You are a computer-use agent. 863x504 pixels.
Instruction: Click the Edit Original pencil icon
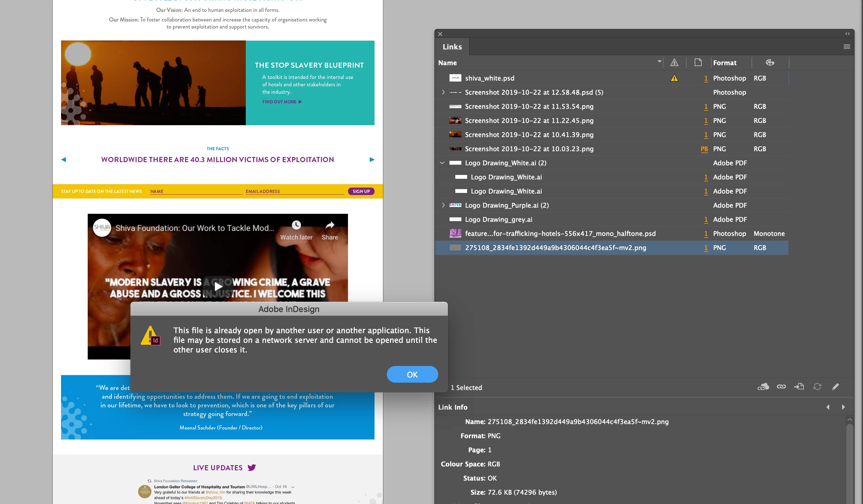[835, 387]
